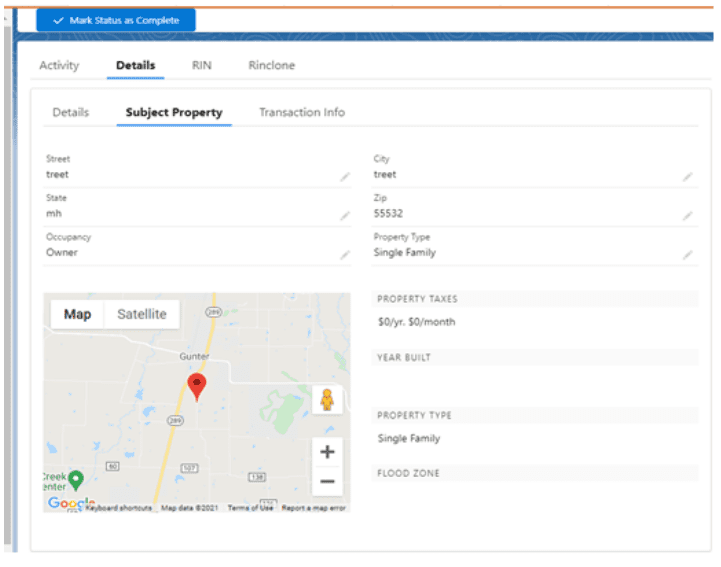Screen dimensions: 721x567
Task: Zoom in on the map
Action: point(327,452)
